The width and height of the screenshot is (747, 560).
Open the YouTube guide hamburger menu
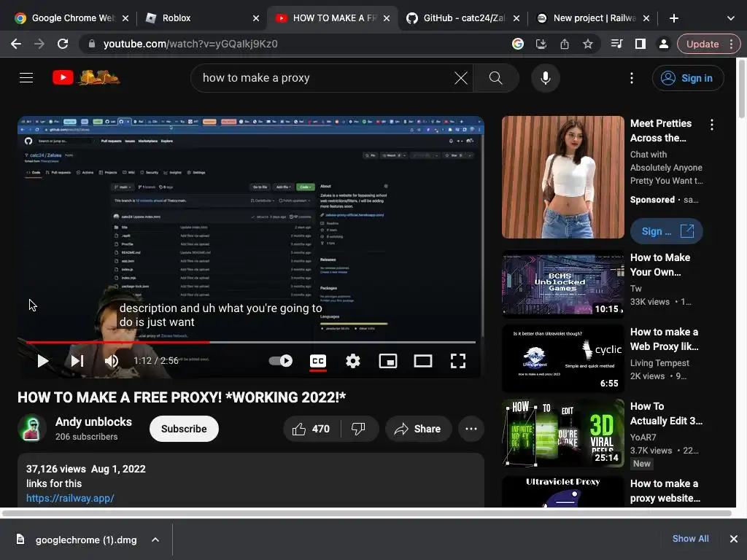pos(26,77)
